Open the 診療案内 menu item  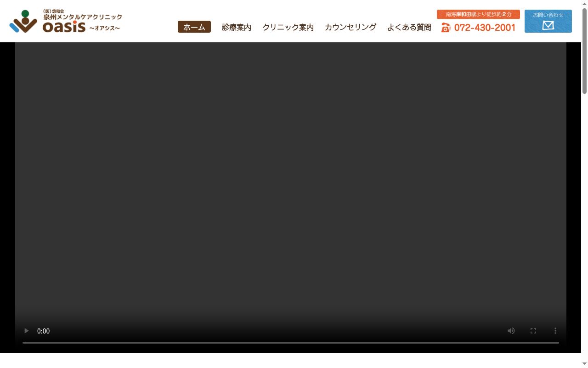[x=237, y=27]
